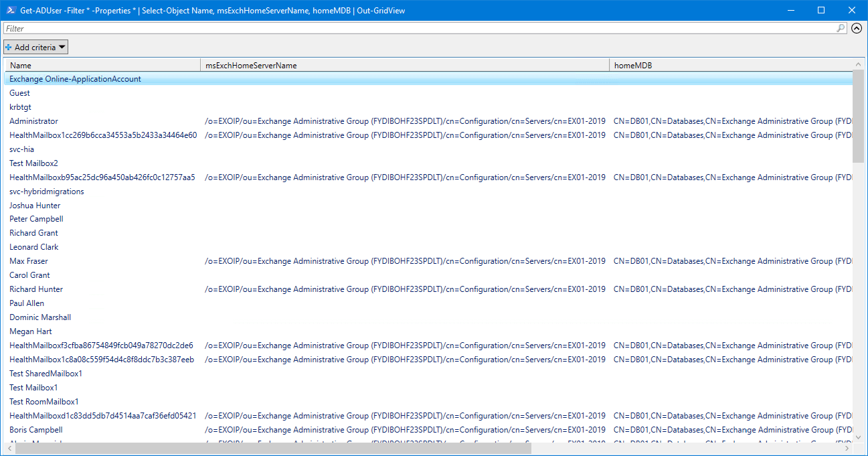The width and height of the screenshot is (868, 456).
Task: Select the Exchange Online-ApplicationAccount row
Action: (428, 79)
